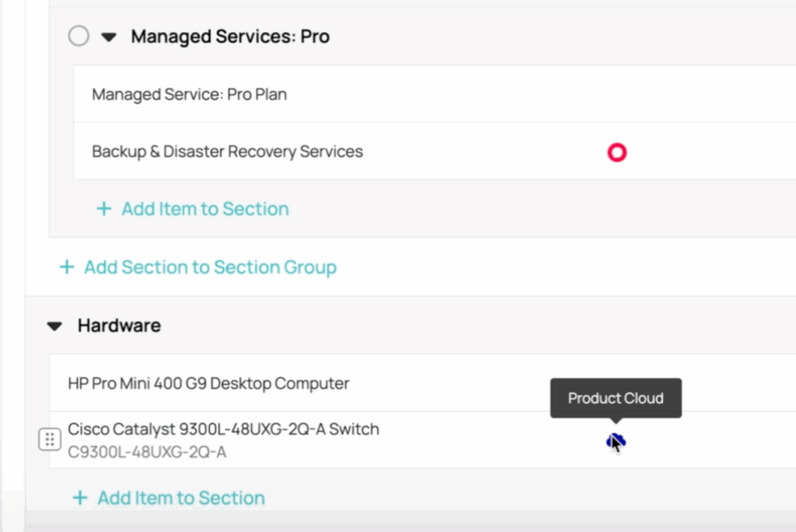Click Add Item to Section in Hardware
This screenshot has height=532, width=796.
click(x=180, y=498)
